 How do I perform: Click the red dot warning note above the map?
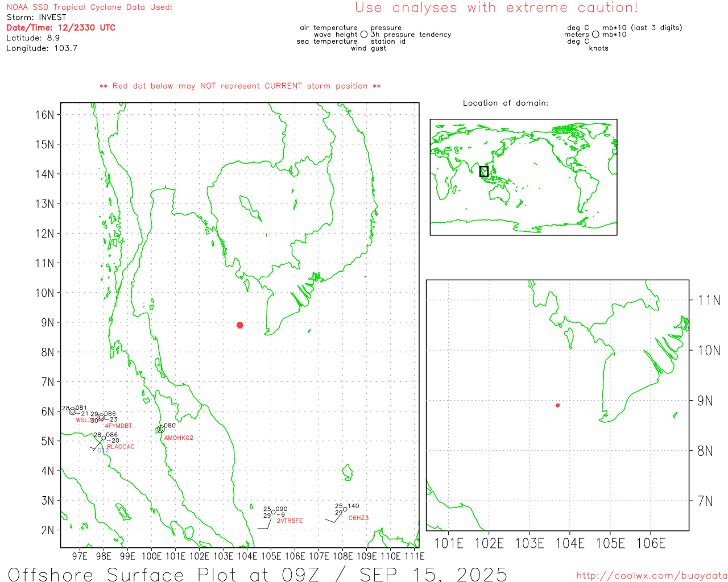(x=240, y=86)
